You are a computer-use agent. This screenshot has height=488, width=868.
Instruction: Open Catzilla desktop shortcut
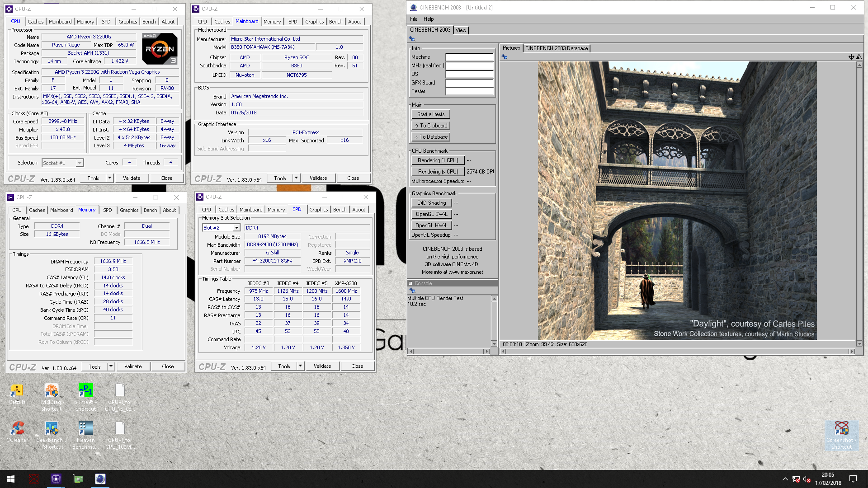tap(17, 394)
